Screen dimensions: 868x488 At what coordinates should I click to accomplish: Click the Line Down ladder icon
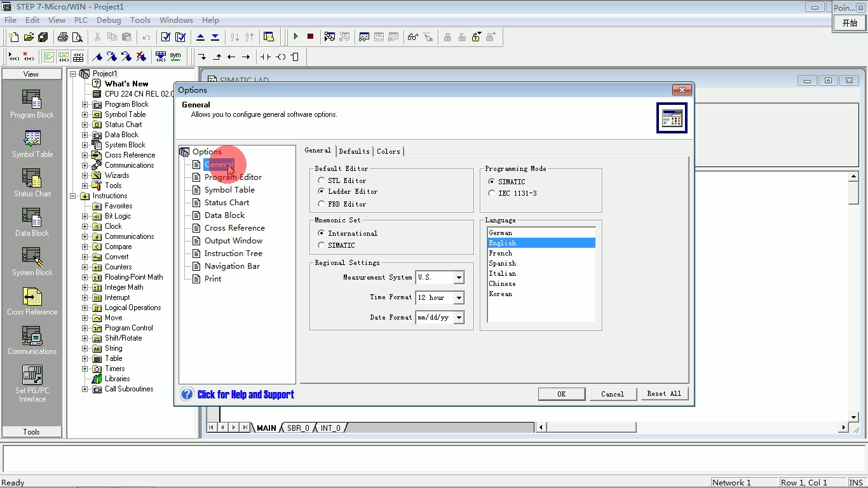[x=202, y=57]
